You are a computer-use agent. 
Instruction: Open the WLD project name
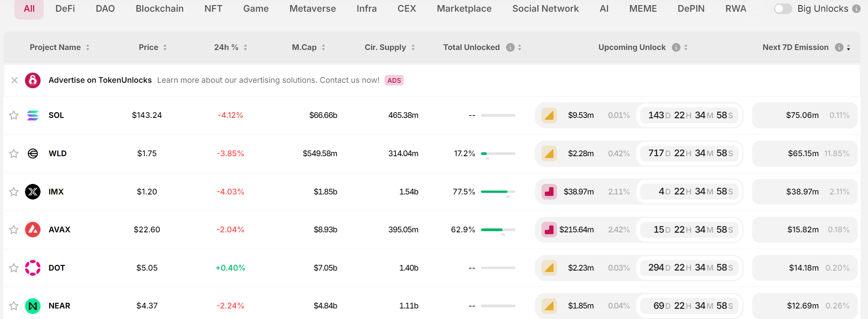pyautogui.click(x=57, y=153)
